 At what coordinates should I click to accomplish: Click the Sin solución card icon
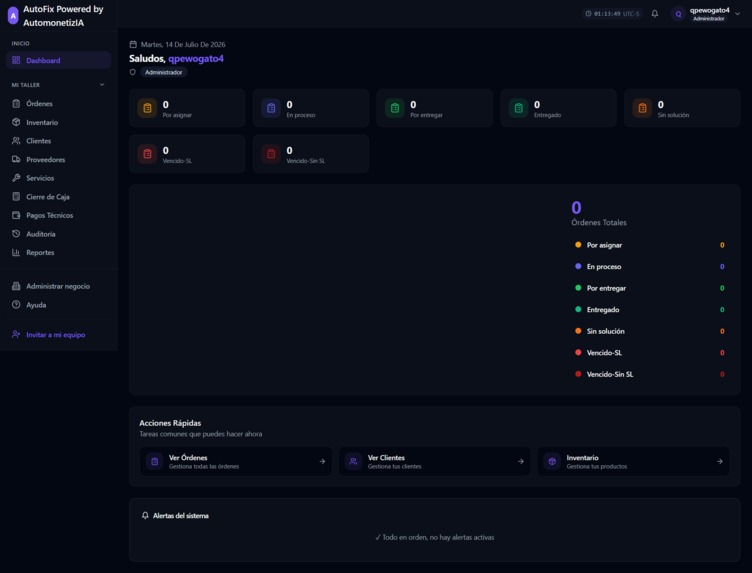[x=642, y=108]
